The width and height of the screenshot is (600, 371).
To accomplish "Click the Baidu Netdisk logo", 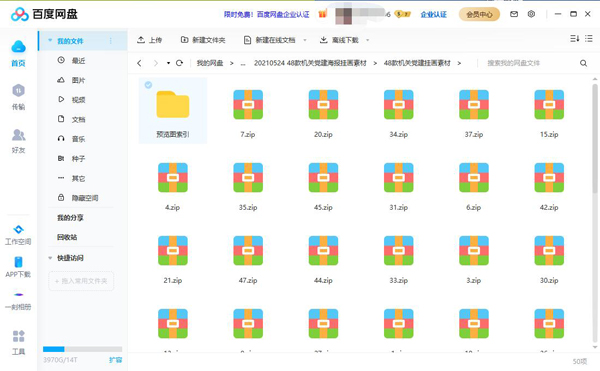I will 44,14.
